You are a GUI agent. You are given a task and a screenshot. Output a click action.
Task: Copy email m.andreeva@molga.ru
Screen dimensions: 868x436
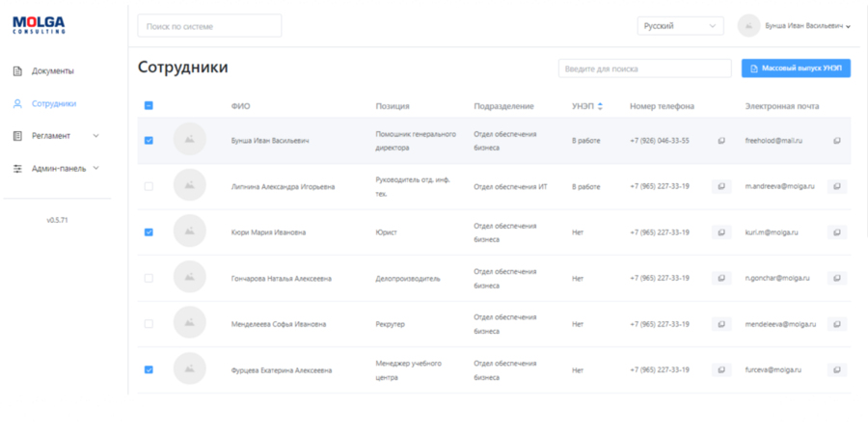click(837, 187)
